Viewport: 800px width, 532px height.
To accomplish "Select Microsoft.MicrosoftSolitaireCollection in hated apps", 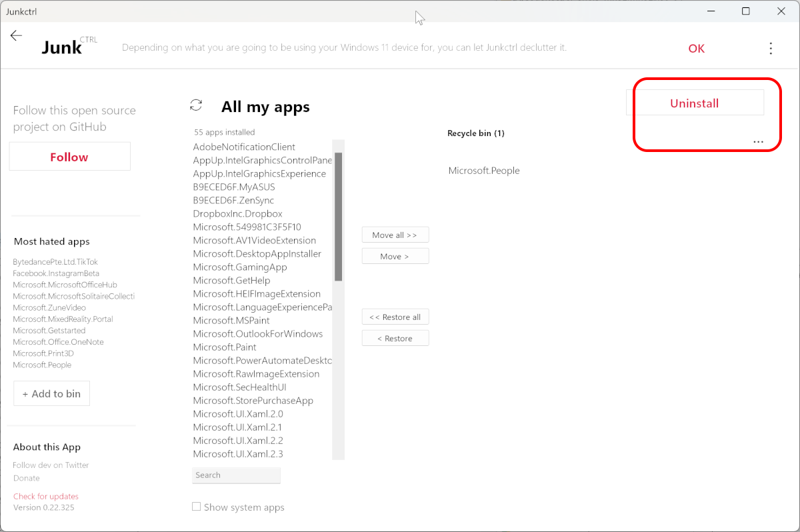I will 73,296.
